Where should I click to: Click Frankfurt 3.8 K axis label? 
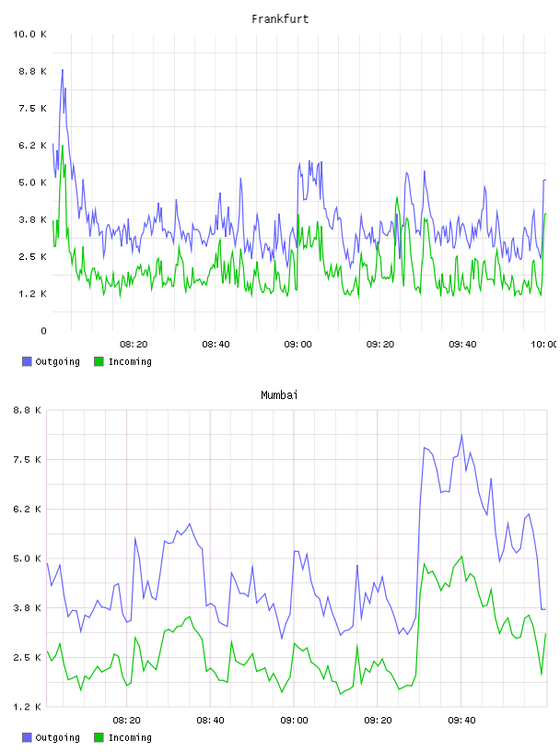32,219
